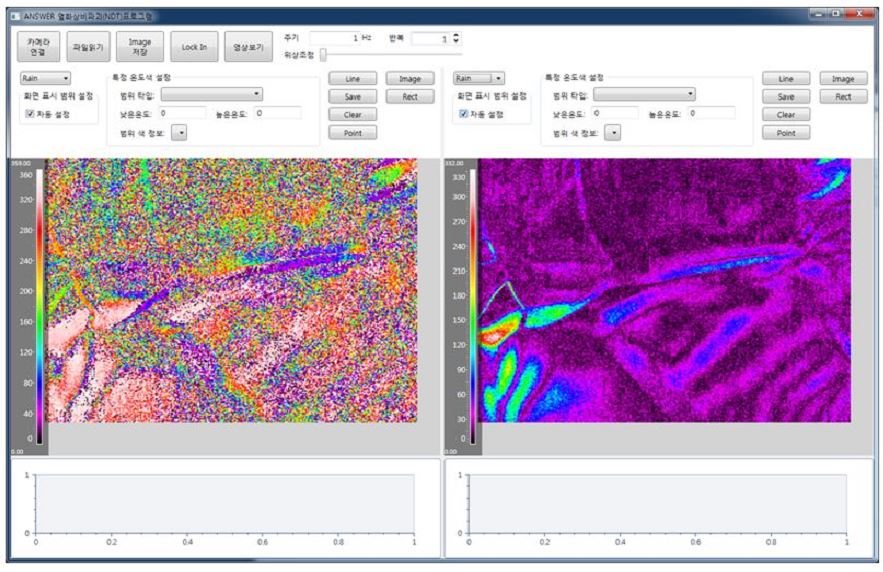Viewport: 883px width, 572px height.
Task: Click the right panel Point button
Action: (785, 132)
